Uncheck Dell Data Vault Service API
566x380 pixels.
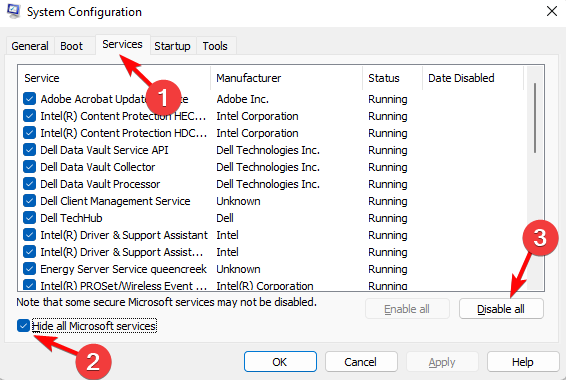pos(29,150)
